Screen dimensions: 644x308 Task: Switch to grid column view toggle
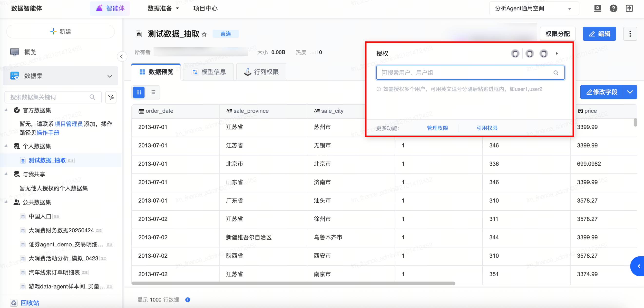(139, 92)
